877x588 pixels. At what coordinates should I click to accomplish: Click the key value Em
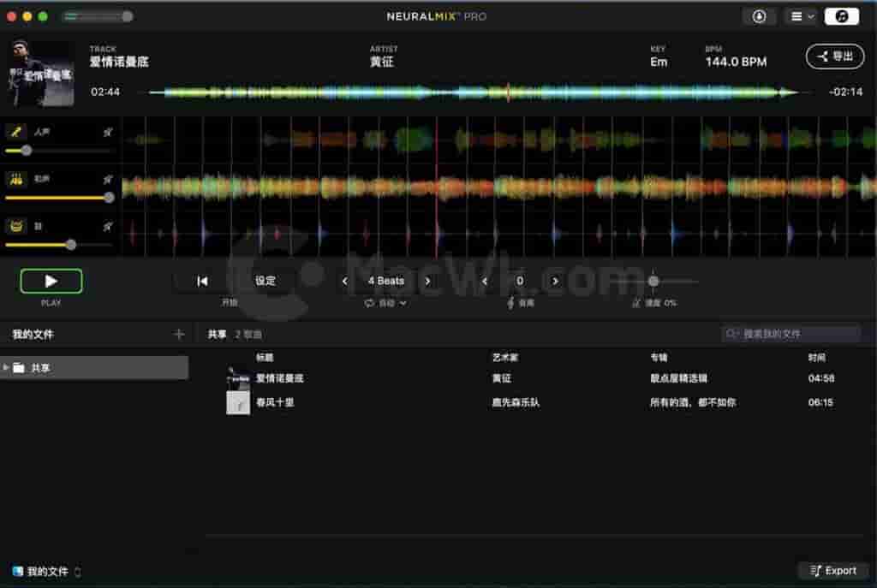pyautogui.click(x=659, y=62)
